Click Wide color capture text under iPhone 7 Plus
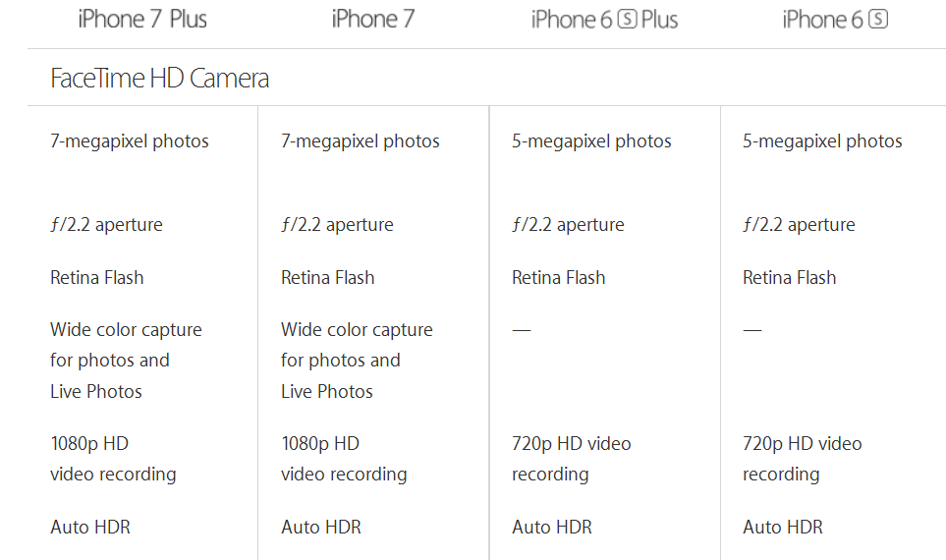Image resolution: width=946 pixels, height=560 pixels. click(126, 330)
